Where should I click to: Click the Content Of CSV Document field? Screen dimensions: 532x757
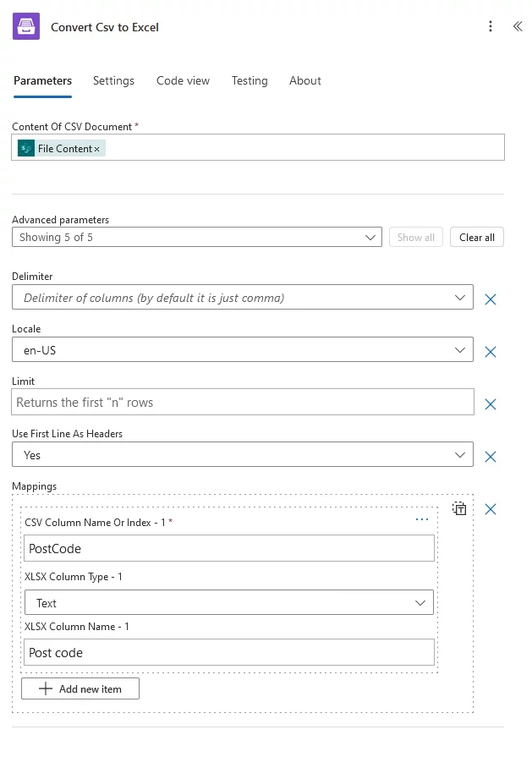click(x=258, y=148)
